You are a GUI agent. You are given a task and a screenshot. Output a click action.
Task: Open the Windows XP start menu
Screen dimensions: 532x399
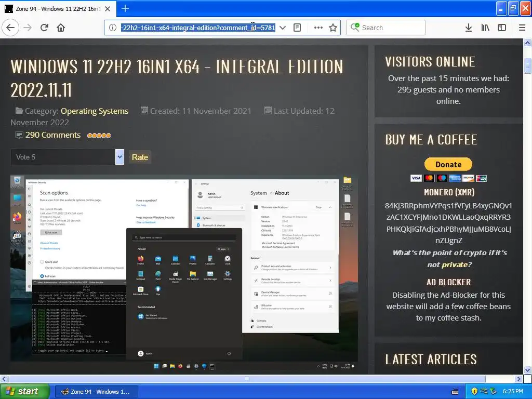[x=24, y=392]
